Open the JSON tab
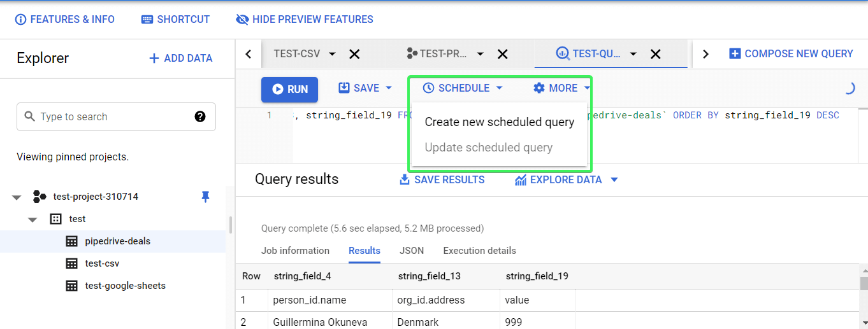 [412, 251]
